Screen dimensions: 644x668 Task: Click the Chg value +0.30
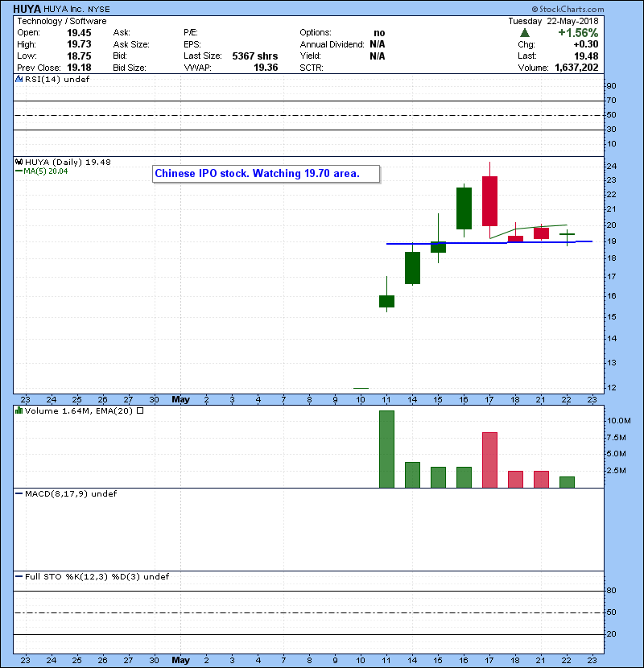[x=585, y=44]
